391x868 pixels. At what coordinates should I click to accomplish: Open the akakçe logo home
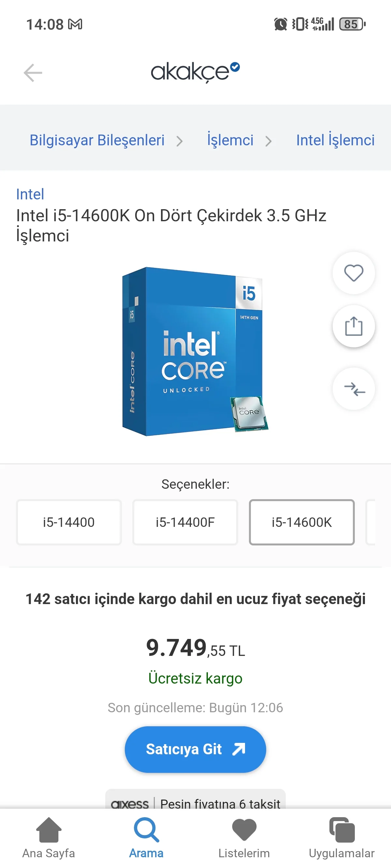point(195,72)
